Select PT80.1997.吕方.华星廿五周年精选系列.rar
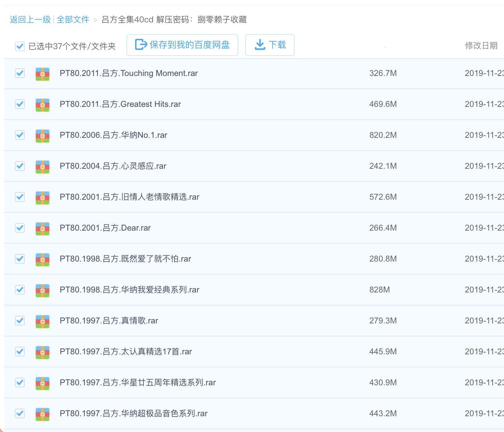This screenshot has width=504, height=432. click(x=138, y=383)
